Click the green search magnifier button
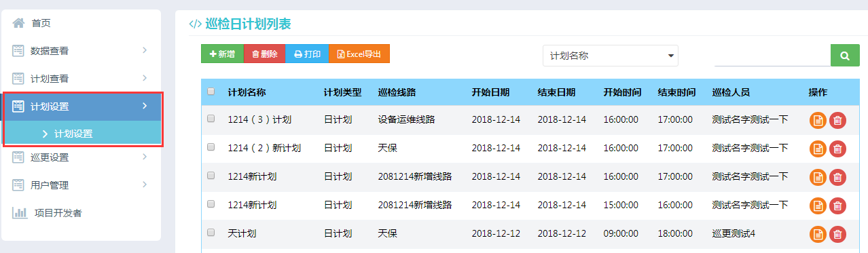This screenshot has width=868, height=253. point(845,56)
